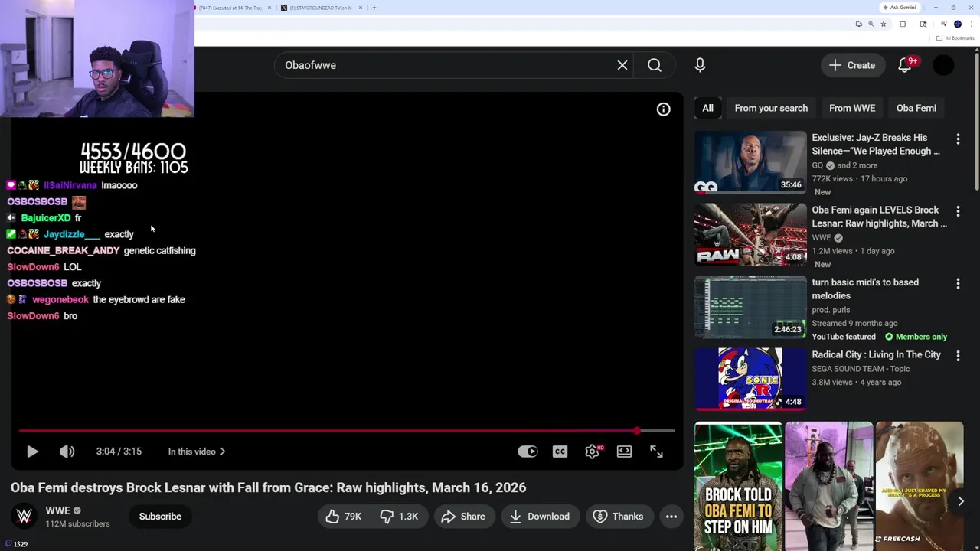This screenshot has width=980, height=551.
Task: Expand the 'In this video' chapters
Action: (x=197, y=452)
